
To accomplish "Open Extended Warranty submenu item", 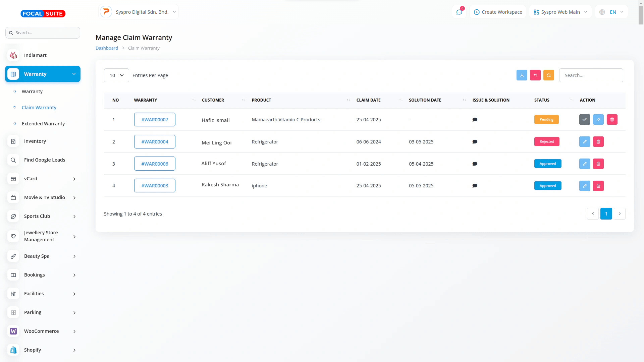I will tap(43, 124).
